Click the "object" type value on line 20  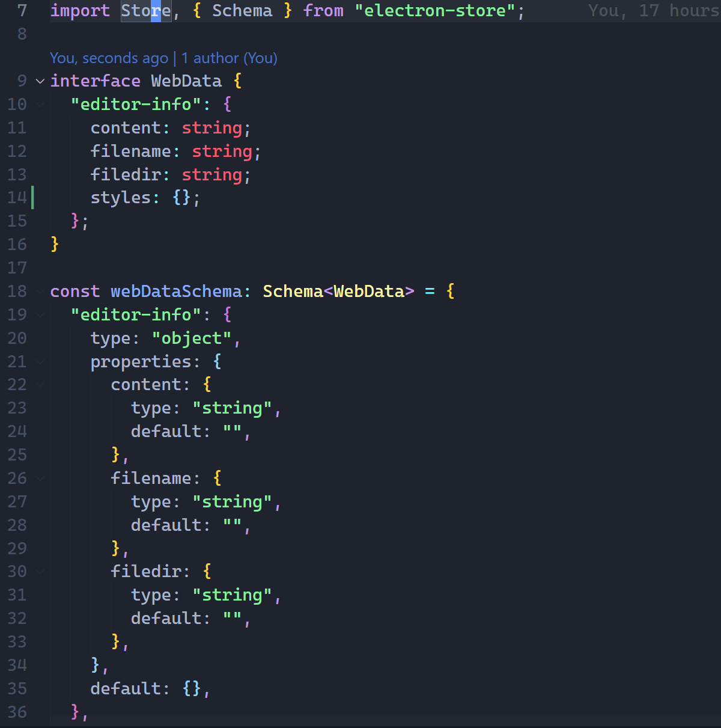(x=192, y=338)
